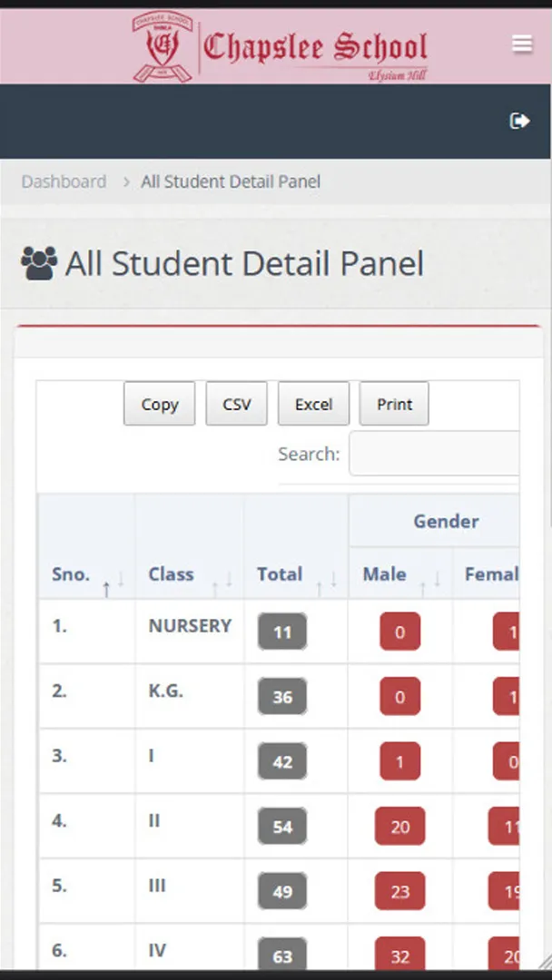Click NURSERY male count badge 0
Viewport: 552px width, 980px height.
(x=400, y=632)
